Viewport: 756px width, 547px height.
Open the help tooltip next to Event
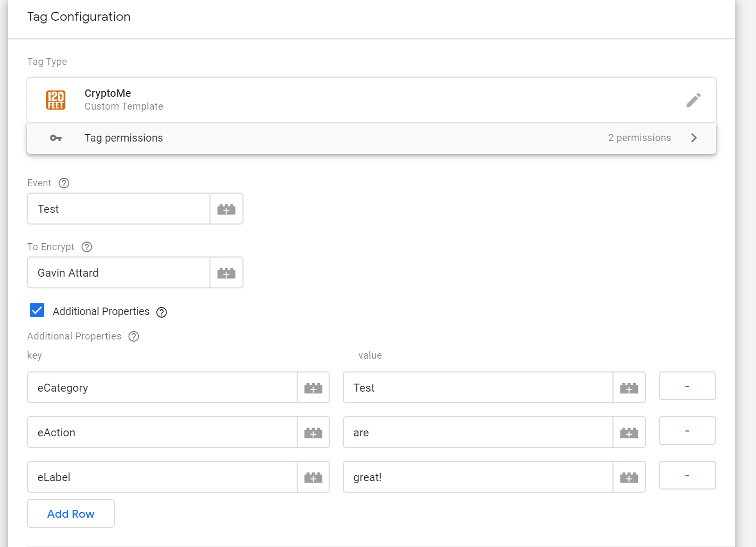click(x=63, y=183)
